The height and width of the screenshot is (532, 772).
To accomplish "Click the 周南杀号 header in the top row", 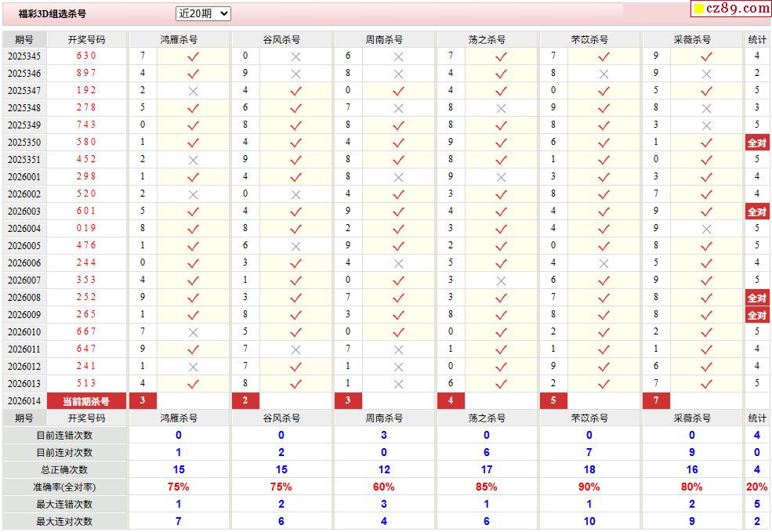I will click(x=384, y=39).
